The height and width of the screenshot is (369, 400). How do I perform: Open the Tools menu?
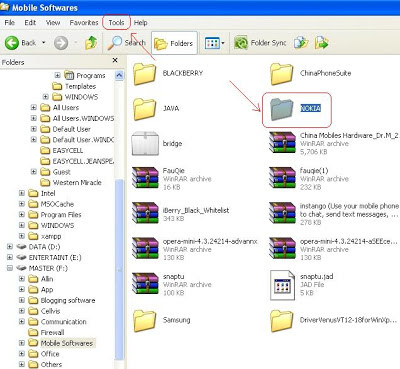116,23
